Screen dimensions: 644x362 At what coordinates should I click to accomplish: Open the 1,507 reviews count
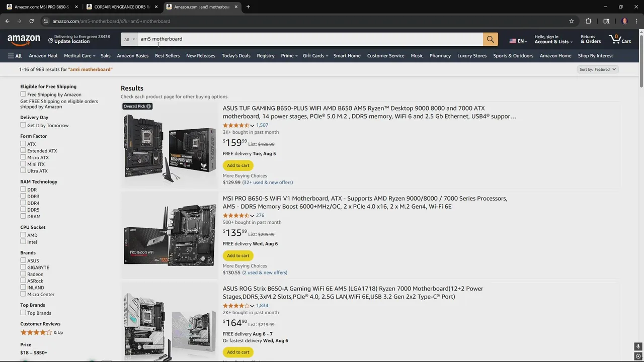(262, 125)
